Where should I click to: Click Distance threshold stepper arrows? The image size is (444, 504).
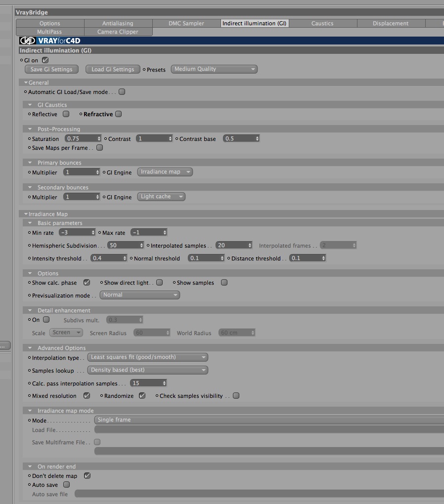point(324,258)
